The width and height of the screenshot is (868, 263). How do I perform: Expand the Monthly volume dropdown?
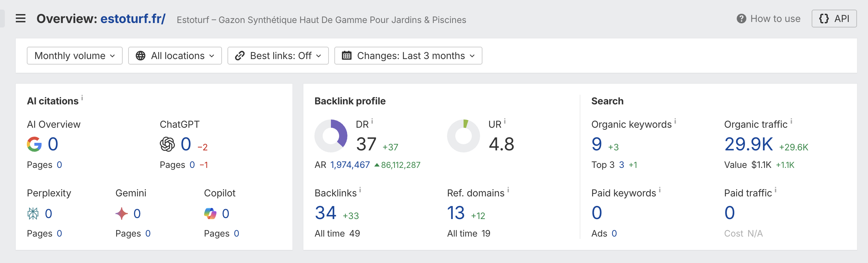pos(75,56)
